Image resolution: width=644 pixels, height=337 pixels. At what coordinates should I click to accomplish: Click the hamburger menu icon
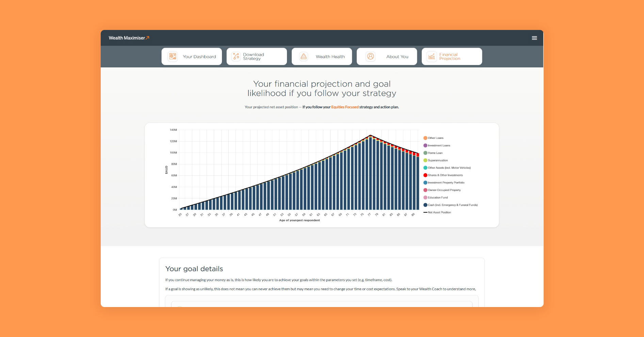(534, 38)
